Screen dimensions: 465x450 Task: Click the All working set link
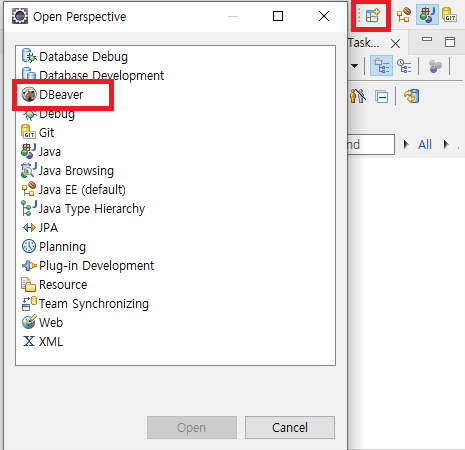pos(425,144)
